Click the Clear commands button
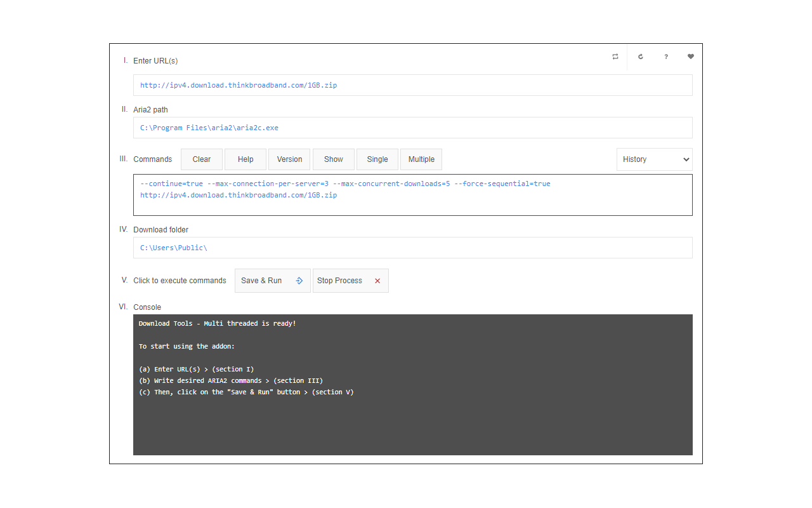Screen dimensions: 812x508 [202, 159]
